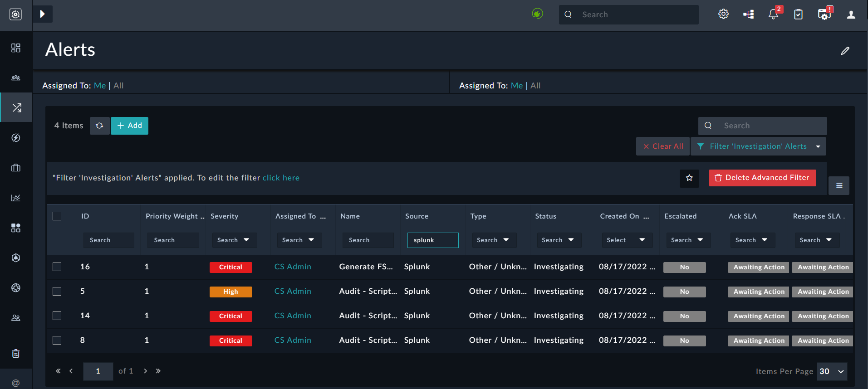Open the pending tasks clipboard icon
Screen dimensions: 868x389
pyautogui.click(x=799, y=15)
